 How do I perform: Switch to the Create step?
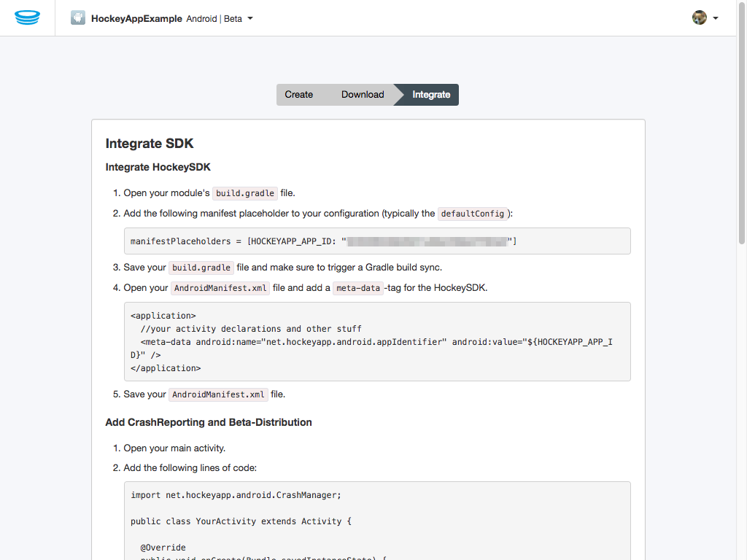click(299, 94)
